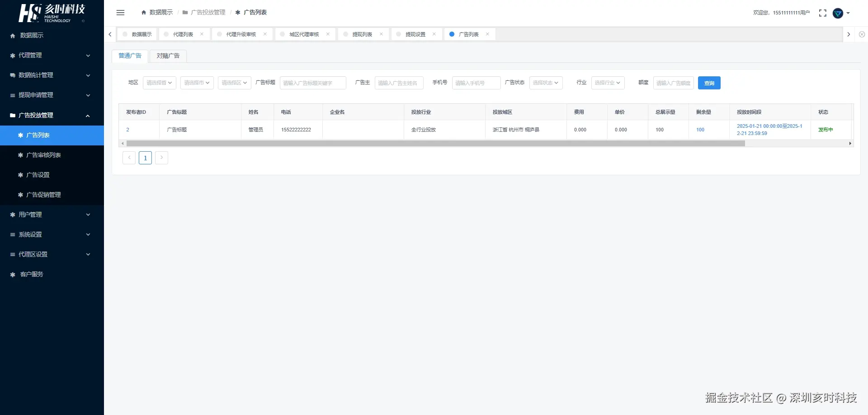Open the 广告状态 status dropdown
Viewport: 868px width, 415px height.
546,83
